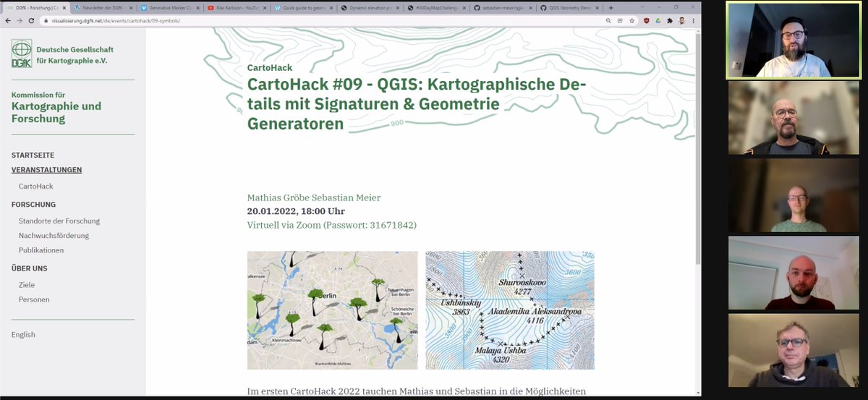Viewport: 868px width, 400px height.
Task: Open Nachwuchsförderung sidebar link
Action: [54, 236]
